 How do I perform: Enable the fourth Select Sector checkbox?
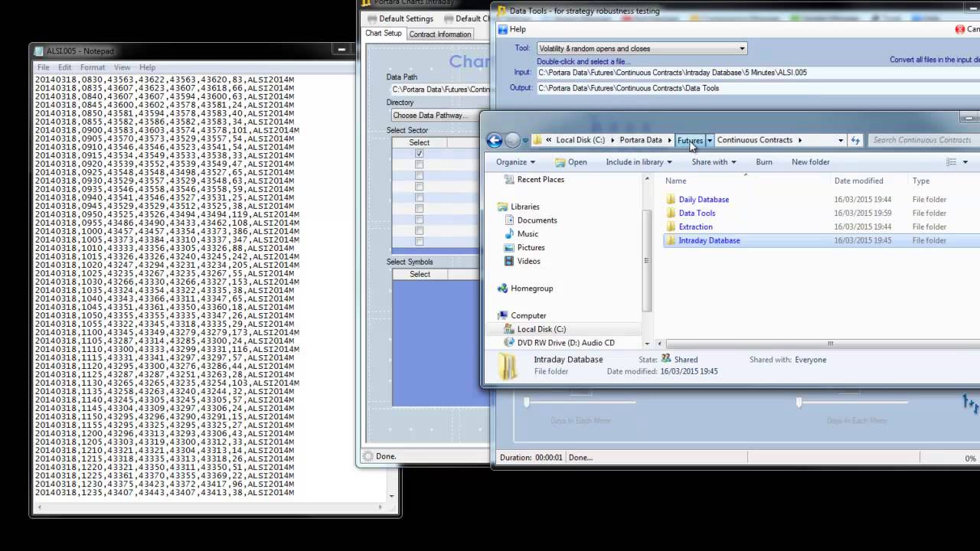419,187
